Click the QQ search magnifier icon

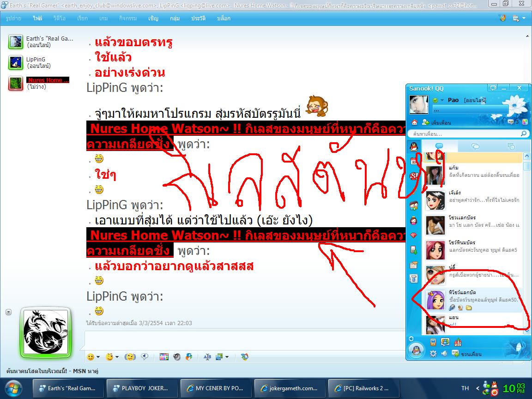click(524, 133)
